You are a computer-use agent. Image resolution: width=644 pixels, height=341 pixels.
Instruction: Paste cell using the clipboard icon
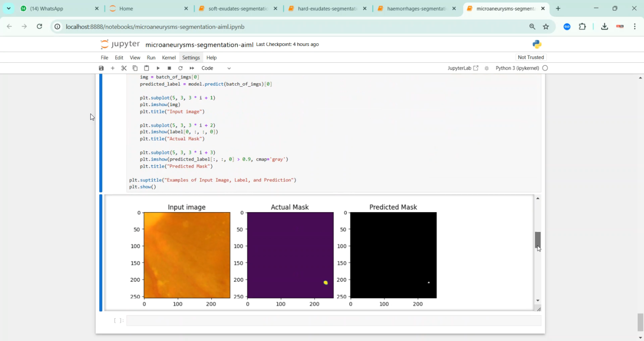click(146, 68)
